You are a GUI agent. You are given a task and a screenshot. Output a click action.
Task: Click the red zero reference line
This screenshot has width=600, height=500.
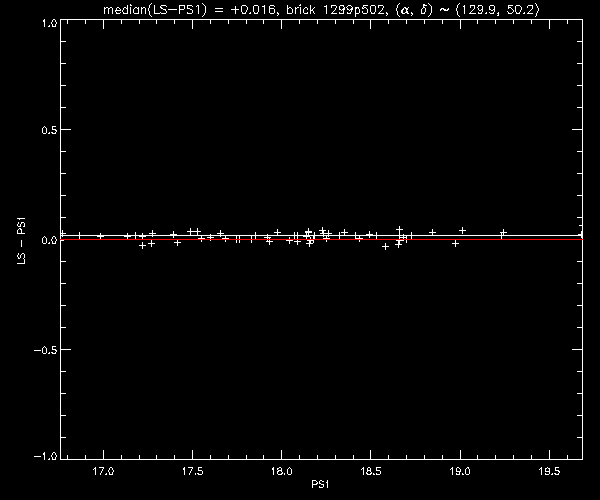[x=321, y=239]
